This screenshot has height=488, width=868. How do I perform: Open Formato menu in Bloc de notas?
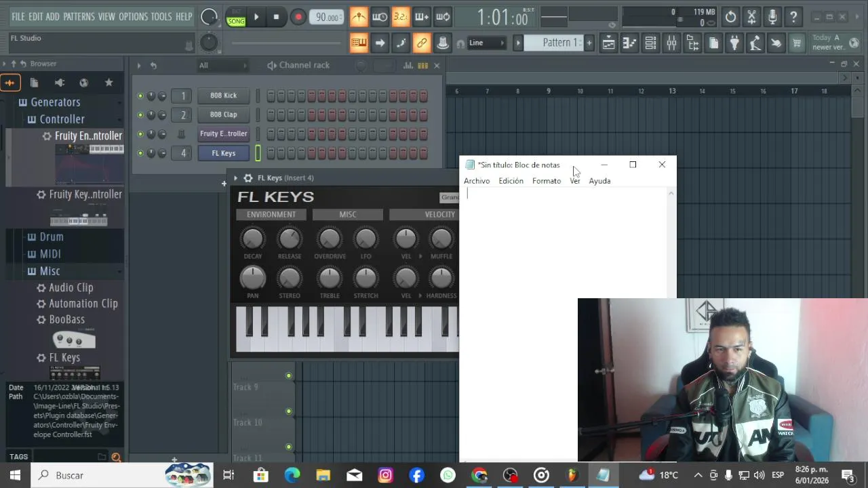pos(547,181)
